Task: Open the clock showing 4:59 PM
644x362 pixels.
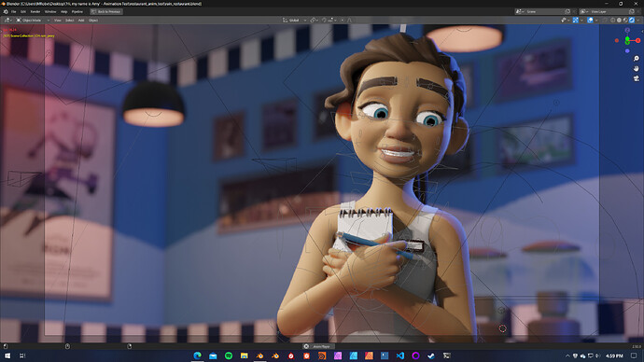Action: pos(614,355)
